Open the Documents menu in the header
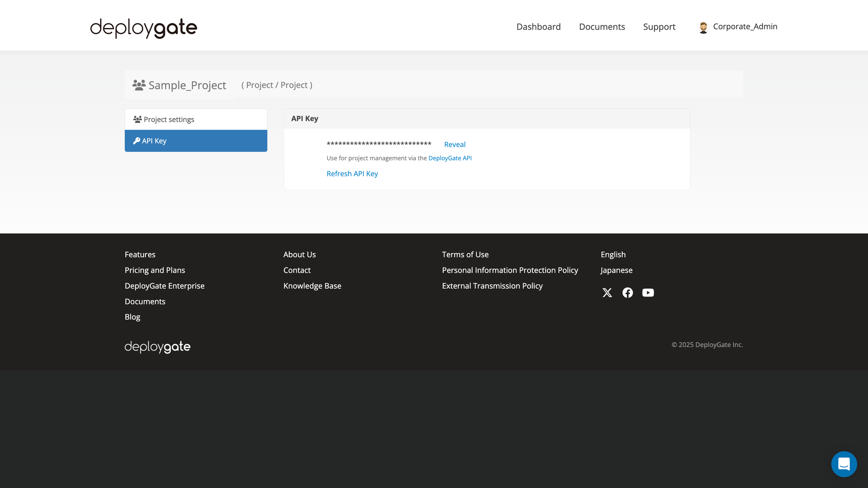The height and width of the screenshot is (488, 868). pos(602,27)
